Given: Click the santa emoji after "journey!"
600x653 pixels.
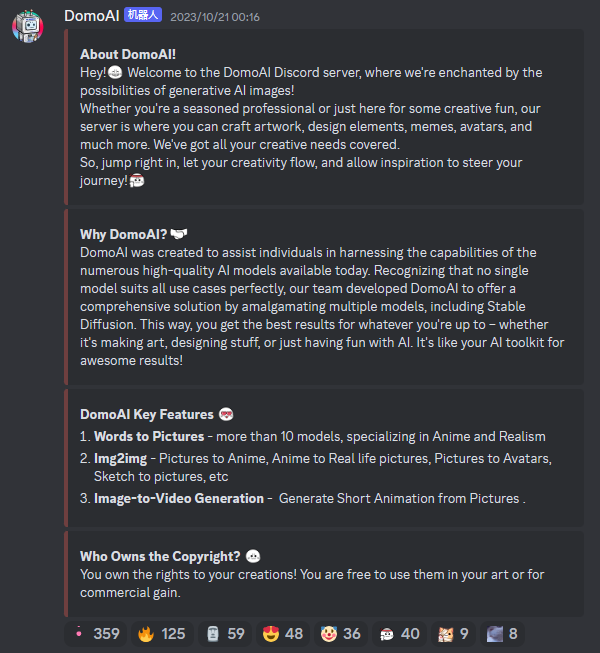Looking at the screenshot, I should [137, 181].
